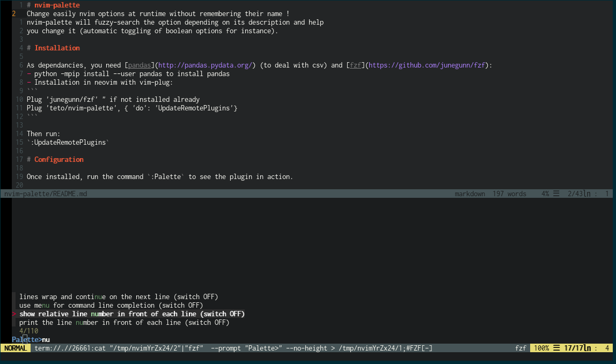Select 'use menu for command line completion' entry
Screen dimensions: 616x364
111,306
